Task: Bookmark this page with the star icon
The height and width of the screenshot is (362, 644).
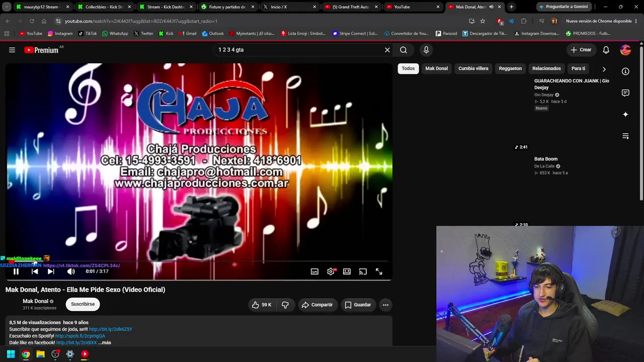Action: coord(482,21)
